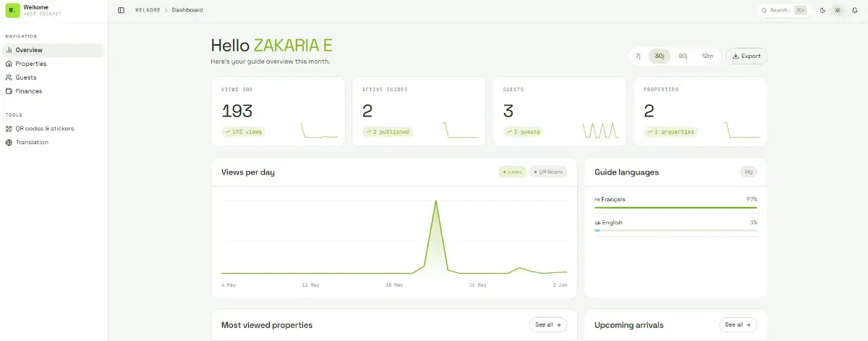Open the Views 30D card sparkline

pos(320,130)
